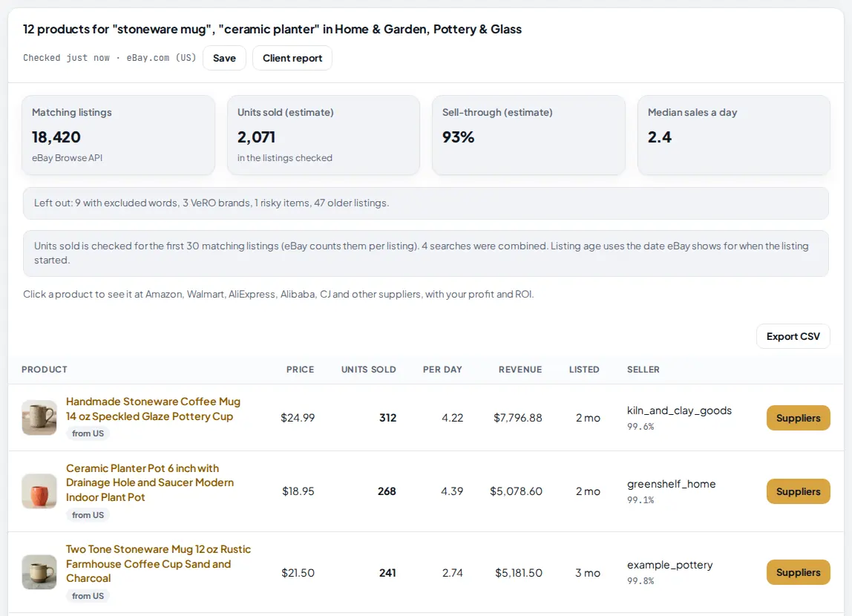Open Suppliers for greenshelf_home listing
852x616 pixels.
[799, 491]
